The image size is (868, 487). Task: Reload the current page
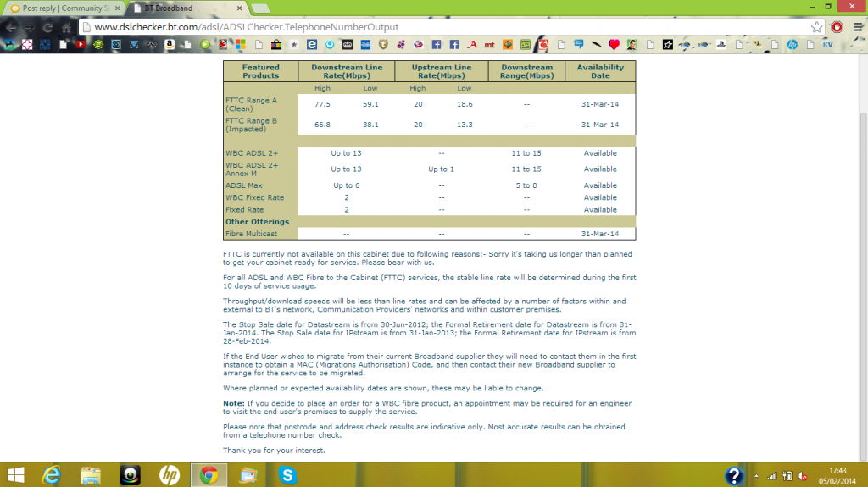point(47,27)
